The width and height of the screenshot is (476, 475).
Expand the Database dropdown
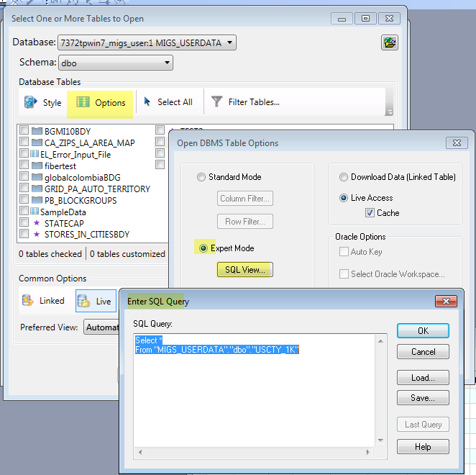146,43
